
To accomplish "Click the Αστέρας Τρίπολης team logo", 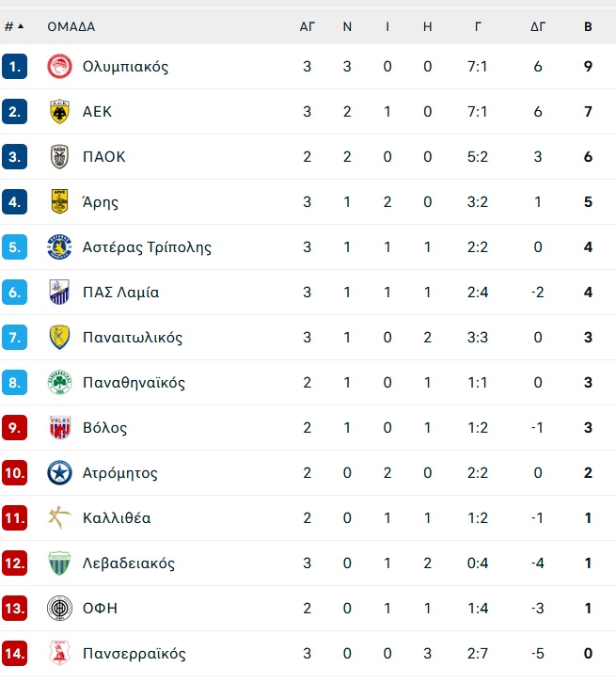I will coord(59,247).
